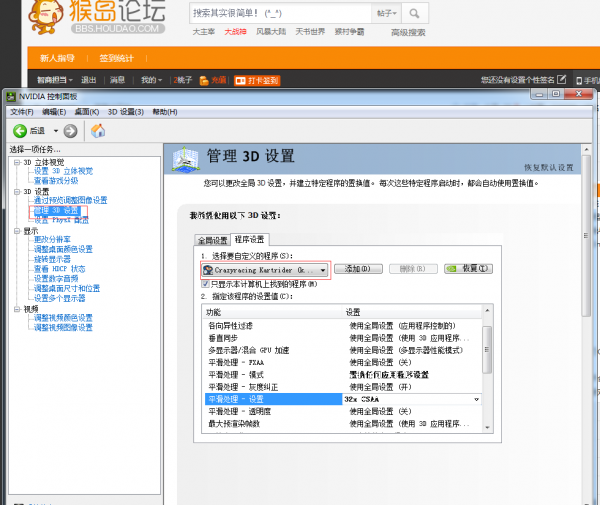600x505 pixels.
Task: Open the 文件(F) menu
Action: pyautogui.click(x=22, y=112)
